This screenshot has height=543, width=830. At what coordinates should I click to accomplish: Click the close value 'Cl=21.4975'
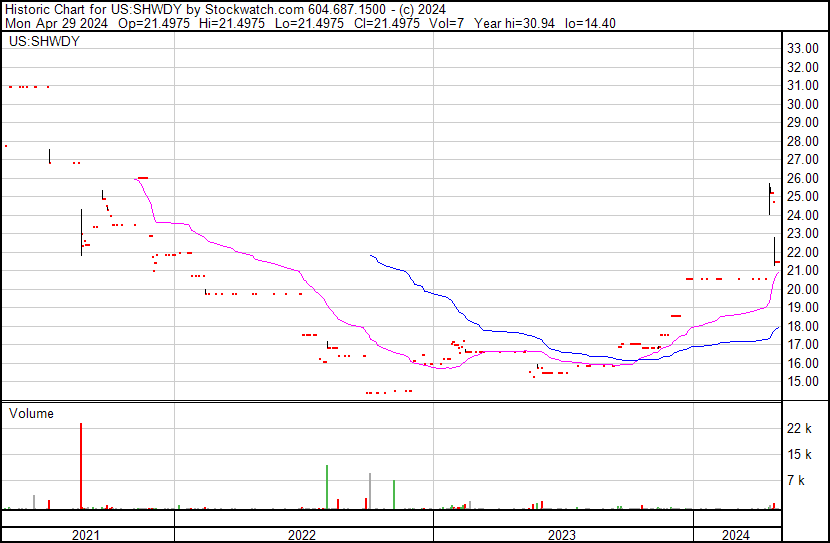click(387, 23)
